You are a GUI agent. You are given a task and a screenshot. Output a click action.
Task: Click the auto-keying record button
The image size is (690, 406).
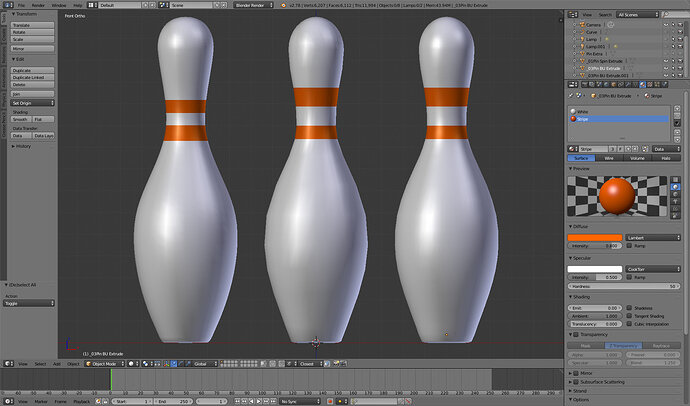pos(330,401)
